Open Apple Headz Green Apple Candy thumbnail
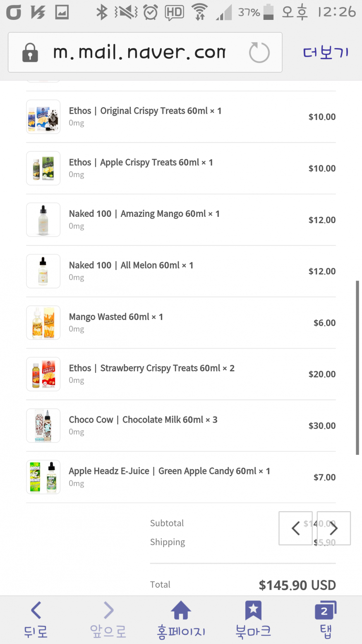Screen dimensions: 362x644 click(x=43, y=477)
